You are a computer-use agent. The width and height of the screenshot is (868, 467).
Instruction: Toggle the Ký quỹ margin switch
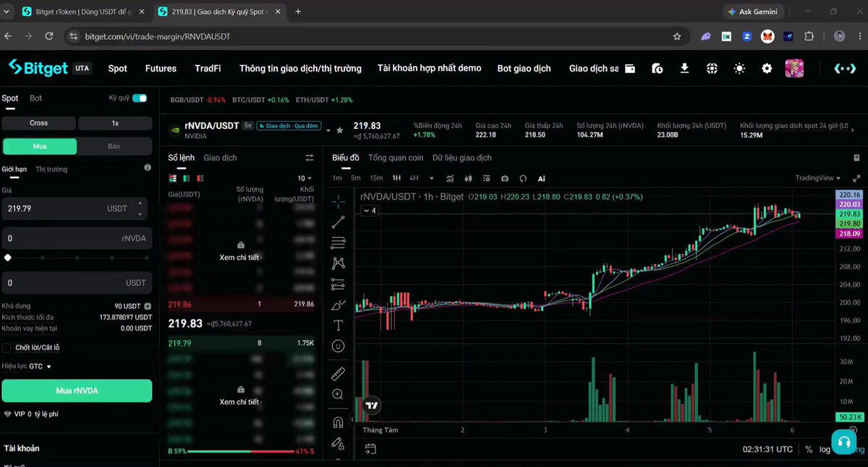point(140,98)
